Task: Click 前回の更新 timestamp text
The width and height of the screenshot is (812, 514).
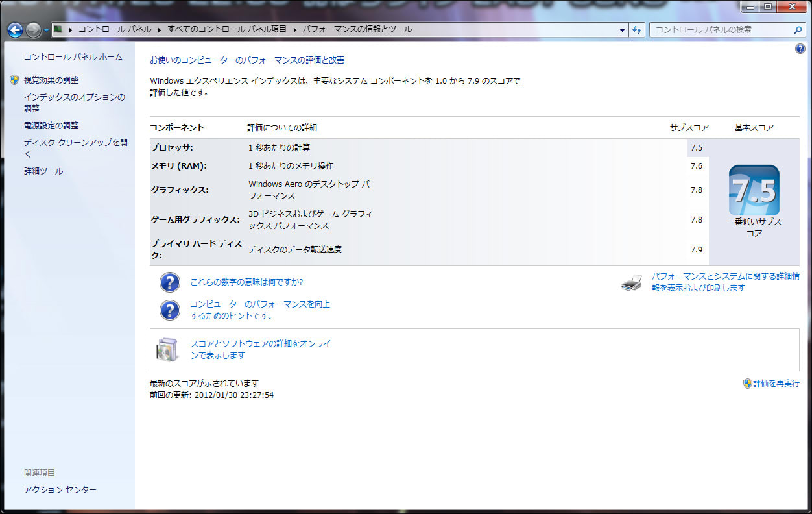Action: click(x=211, y=395)
